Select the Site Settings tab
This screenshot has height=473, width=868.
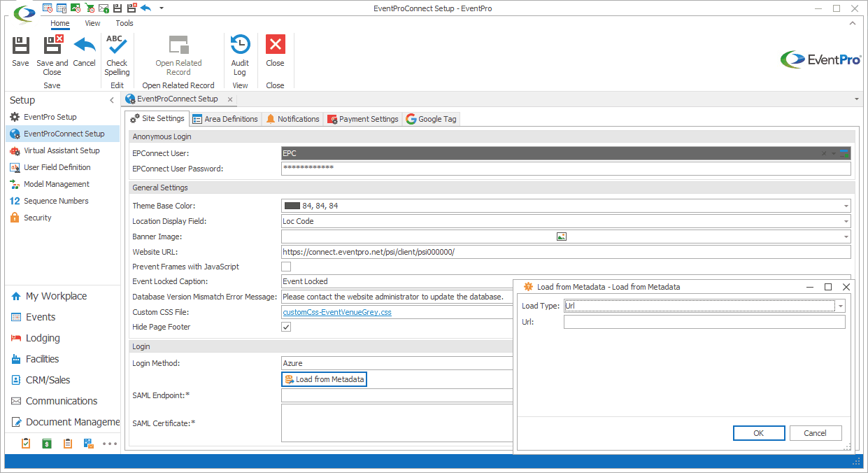[x=157, y=118]
